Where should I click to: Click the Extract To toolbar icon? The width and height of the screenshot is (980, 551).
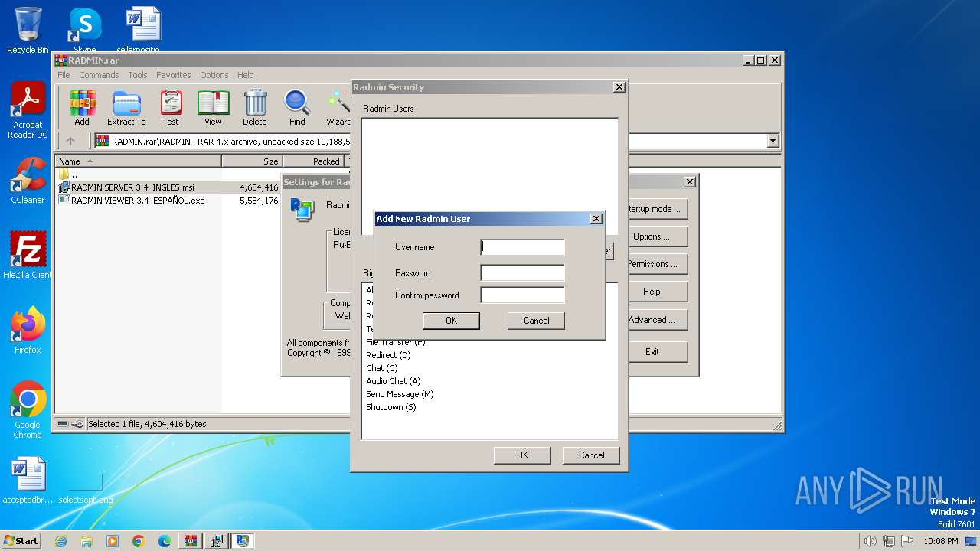(x=126, y=108)
